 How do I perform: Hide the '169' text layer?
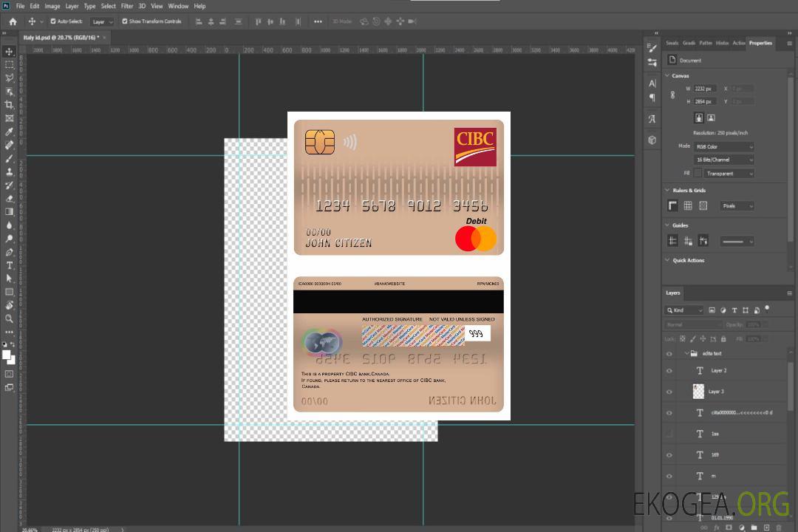click(669, 455)
